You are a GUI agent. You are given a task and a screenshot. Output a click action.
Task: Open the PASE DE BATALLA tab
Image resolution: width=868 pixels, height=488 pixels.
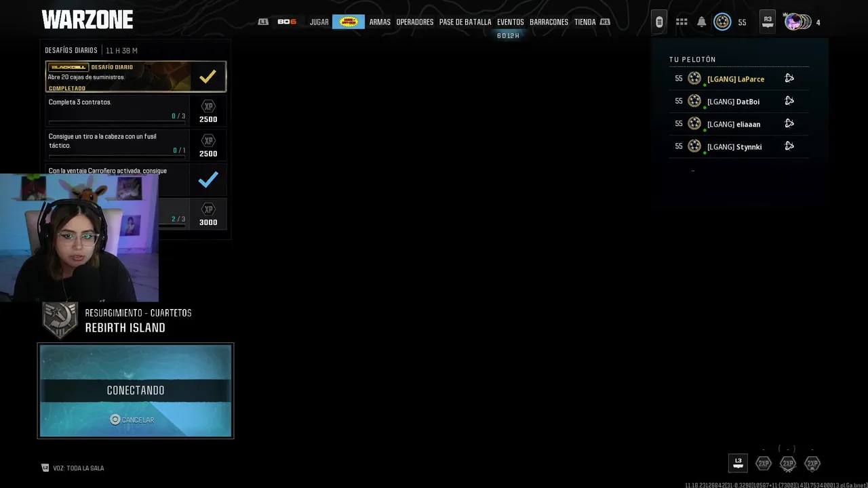click(x=465, y=22)
